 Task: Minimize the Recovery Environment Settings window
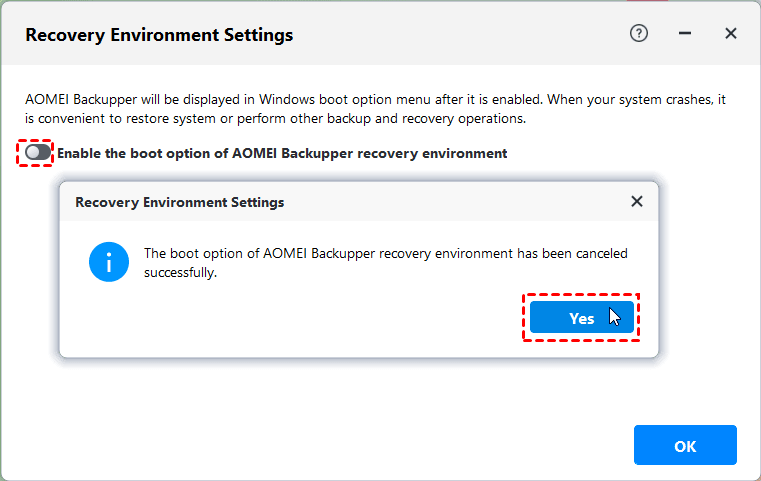click(685, 34)
